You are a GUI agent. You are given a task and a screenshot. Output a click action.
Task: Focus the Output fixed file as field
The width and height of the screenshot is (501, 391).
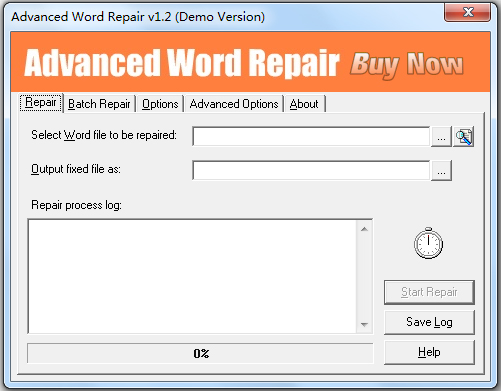click(311, 170)
